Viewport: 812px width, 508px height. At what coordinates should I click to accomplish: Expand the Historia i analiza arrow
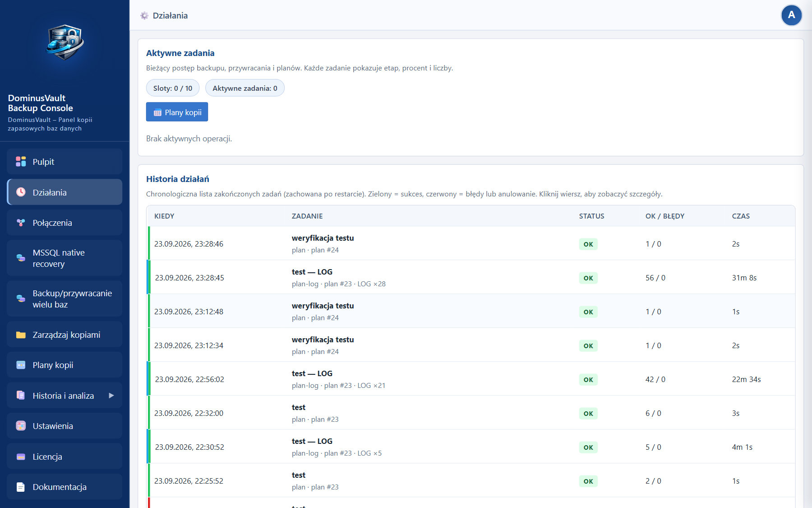pyautogui.click(x=111, y=396)
